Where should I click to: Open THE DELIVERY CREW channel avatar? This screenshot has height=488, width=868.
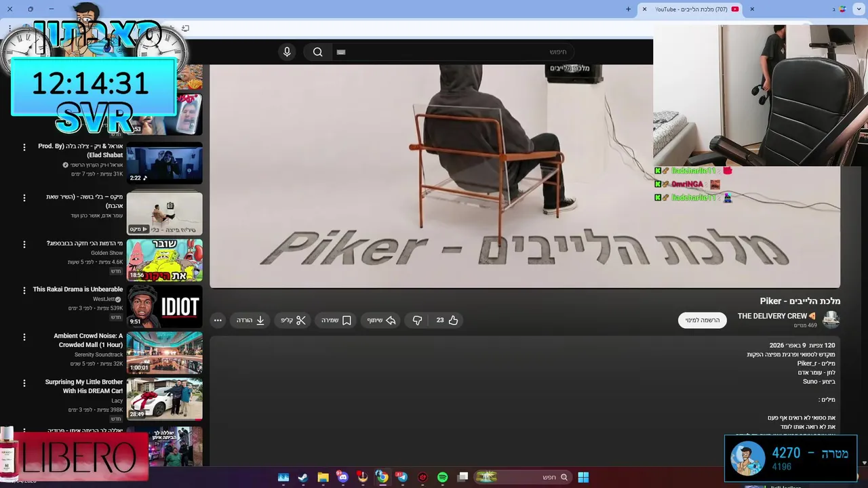pyautogui.click(x=831, y=320)
